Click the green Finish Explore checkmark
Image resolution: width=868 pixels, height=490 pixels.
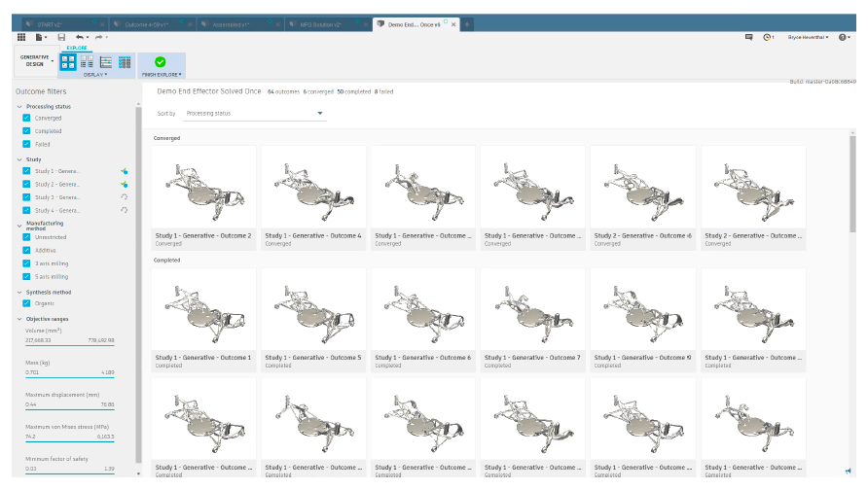(161, 61)
